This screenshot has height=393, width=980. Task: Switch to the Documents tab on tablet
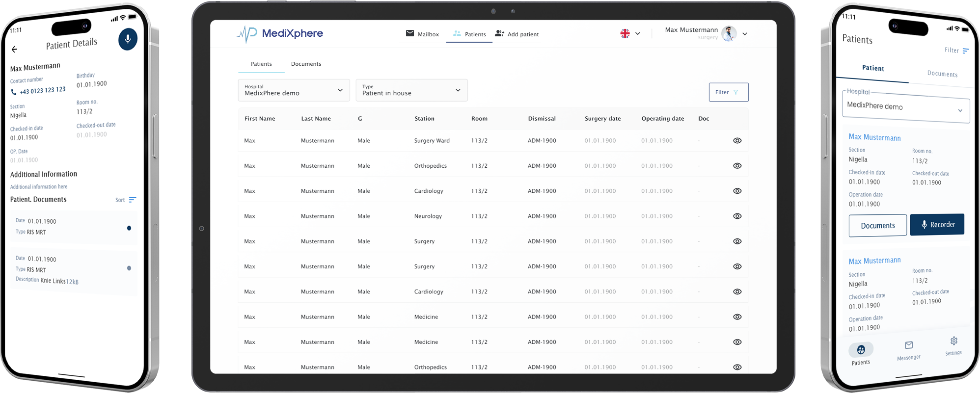(x=306, y=64)
